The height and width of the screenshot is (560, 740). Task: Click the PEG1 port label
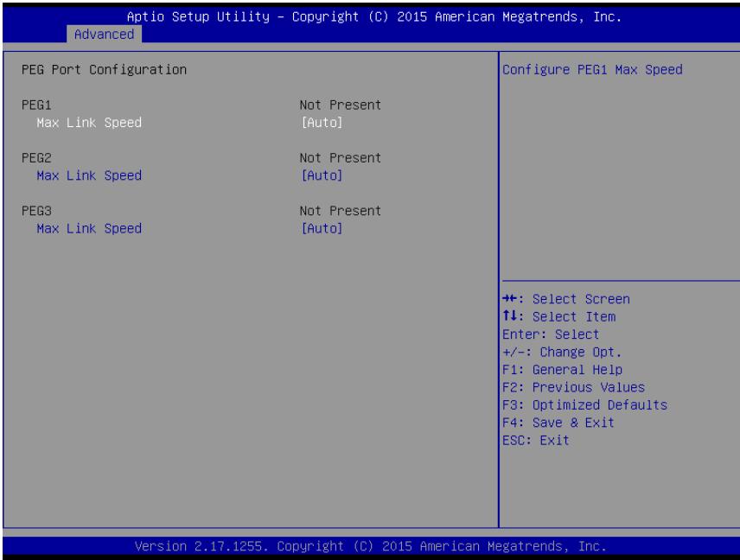(36, 105)
